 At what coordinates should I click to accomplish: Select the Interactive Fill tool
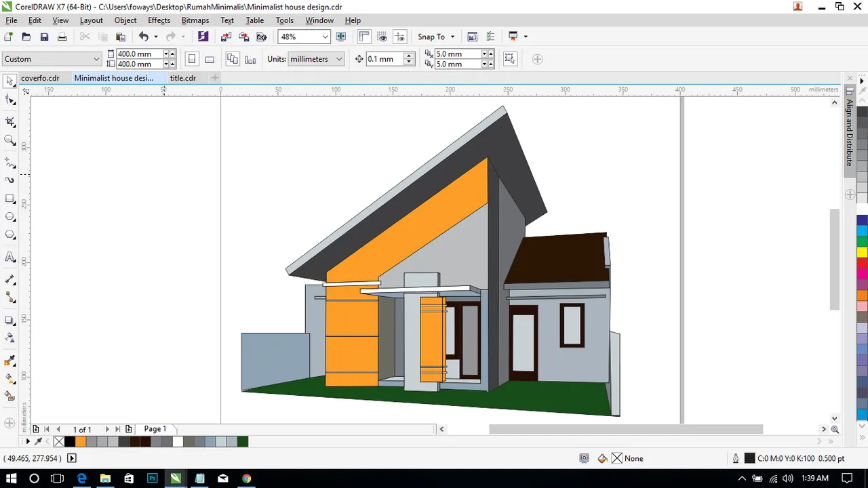tap(10, 378)
